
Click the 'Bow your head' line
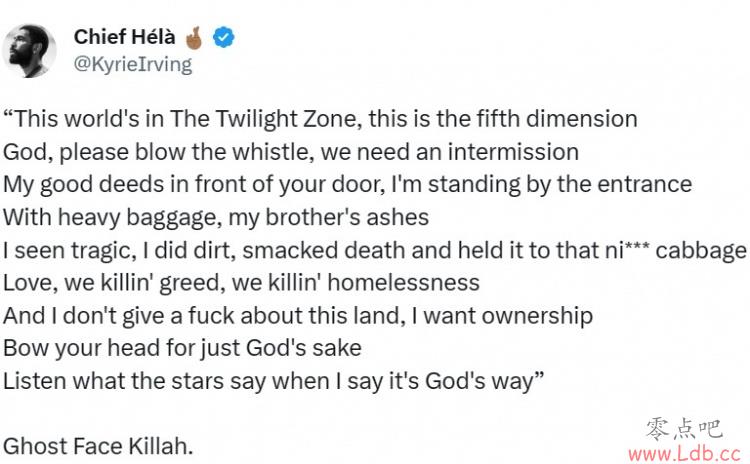click(x=182, y=348)
